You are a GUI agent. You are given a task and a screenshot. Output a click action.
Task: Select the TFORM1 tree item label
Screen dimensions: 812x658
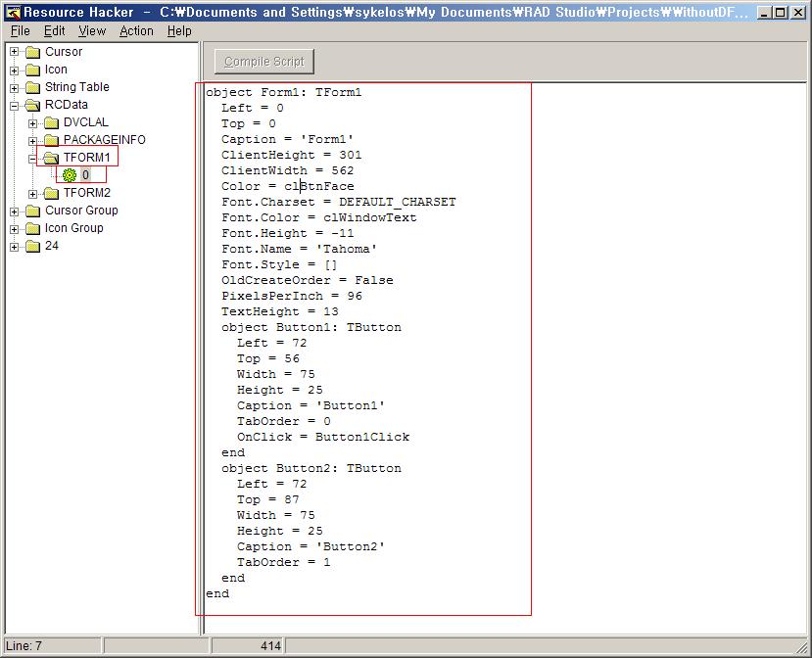[x=86, y=157]
